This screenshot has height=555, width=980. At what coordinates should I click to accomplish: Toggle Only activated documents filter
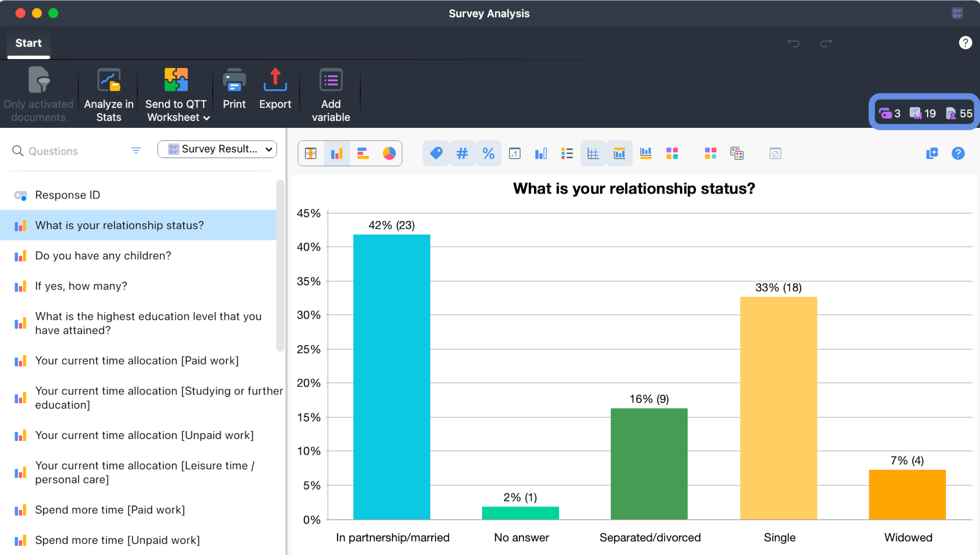(38, 93)
